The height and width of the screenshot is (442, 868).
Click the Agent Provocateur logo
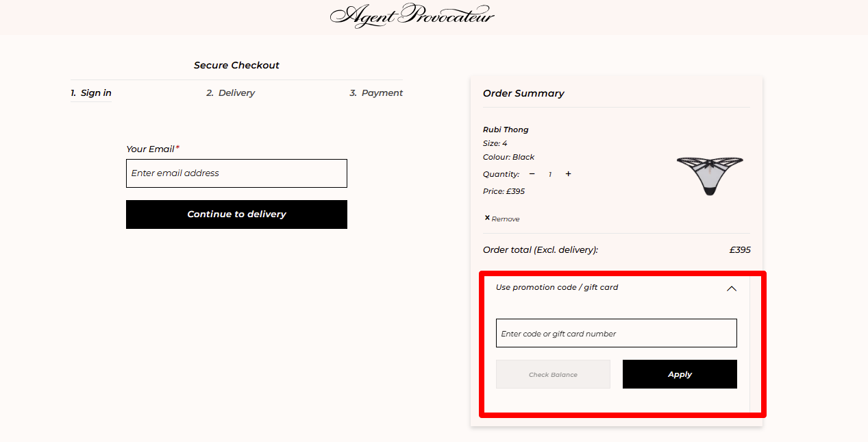click(x=412, y=16)
